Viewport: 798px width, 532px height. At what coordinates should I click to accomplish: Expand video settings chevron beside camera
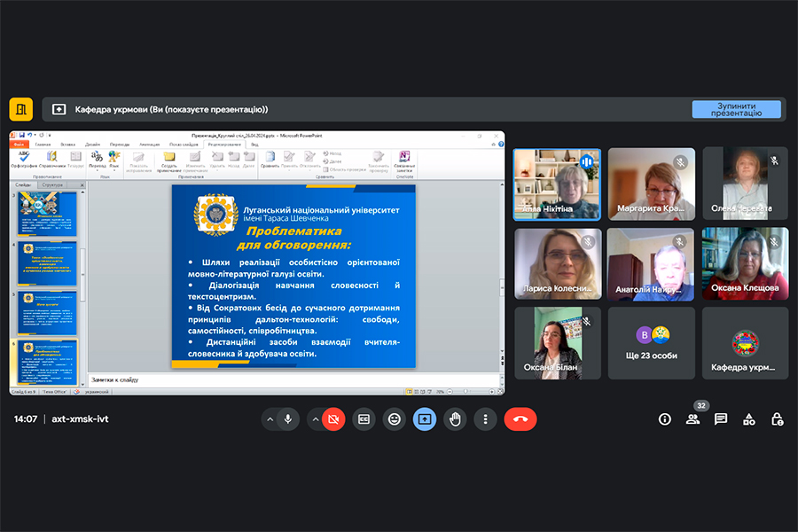point(316,419)
